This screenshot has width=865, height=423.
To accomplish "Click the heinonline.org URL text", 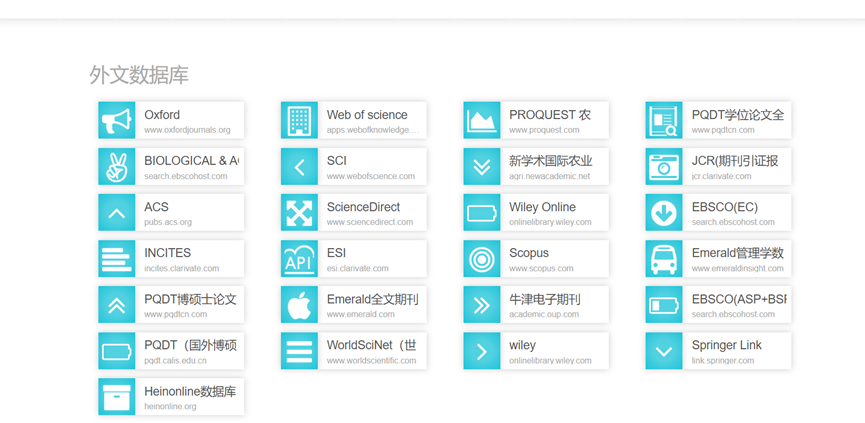I will (170, 406).
